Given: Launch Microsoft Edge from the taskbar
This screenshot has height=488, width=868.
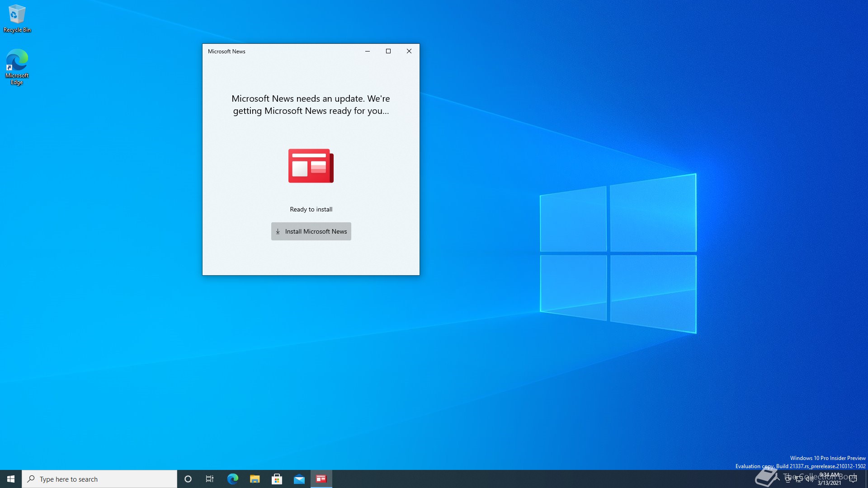Looking at the screenshot, I should coord(232,479).
